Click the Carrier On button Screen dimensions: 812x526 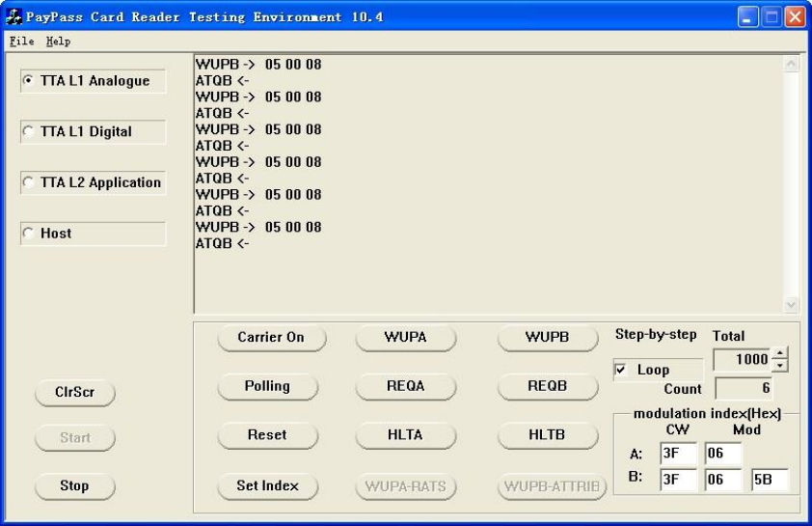pyautogui.click(x=271, y=338)
